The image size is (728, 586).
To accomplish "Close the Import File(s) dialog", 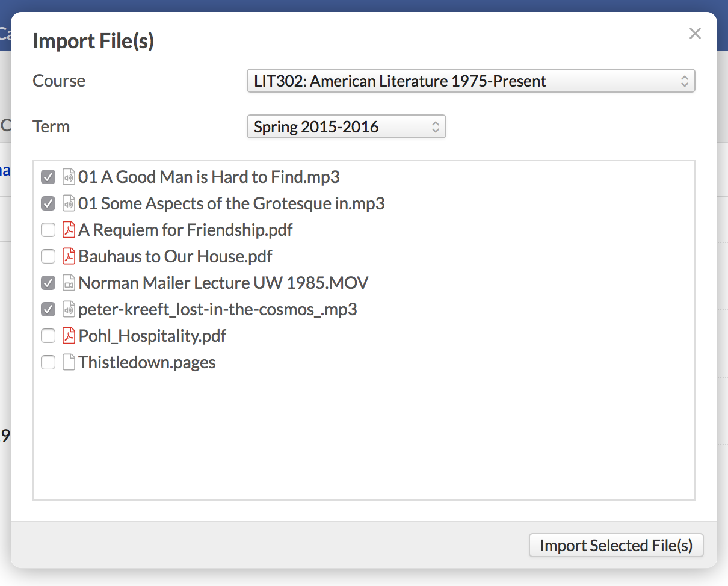I will pos(695,34).
